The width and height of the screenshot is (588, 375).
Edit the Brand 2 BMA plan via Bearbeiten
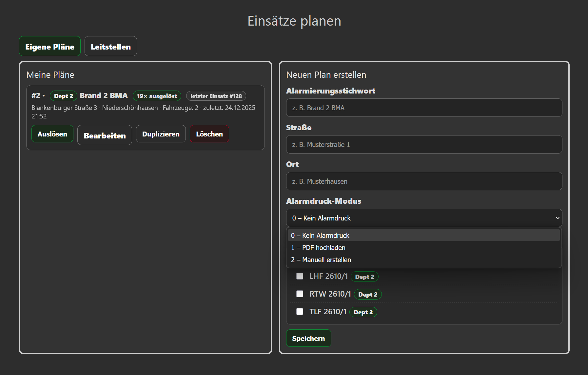click(x=104, y=135)
